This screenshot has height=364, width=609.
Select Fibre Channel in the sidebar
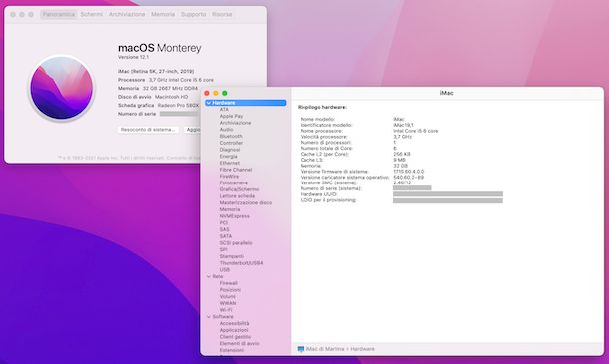236,170
